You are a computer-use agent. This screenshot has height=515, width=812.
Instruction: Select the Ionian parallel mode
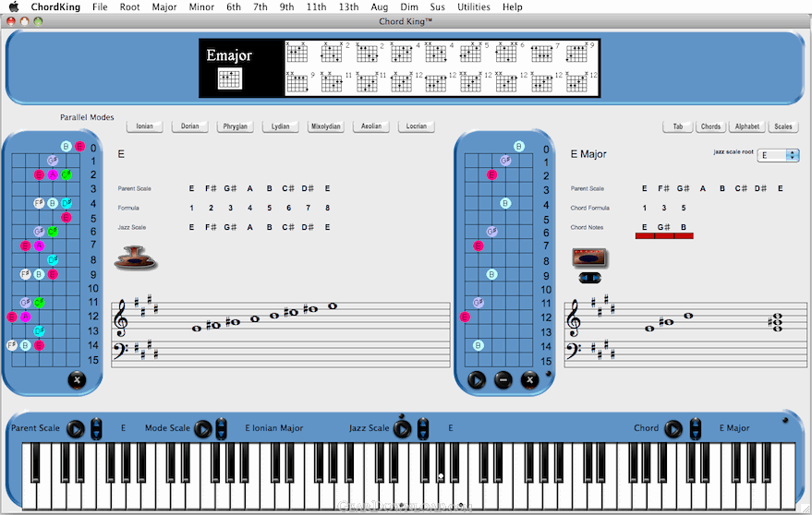[x=144, y=126]
